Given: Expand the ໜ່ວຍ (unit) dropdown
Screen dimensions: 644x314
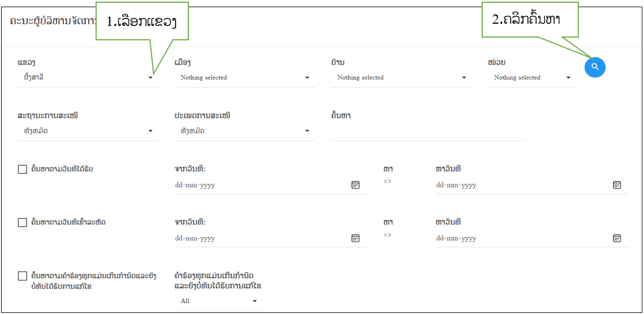Looking at the screenshot, I should [x=532, y=78].
